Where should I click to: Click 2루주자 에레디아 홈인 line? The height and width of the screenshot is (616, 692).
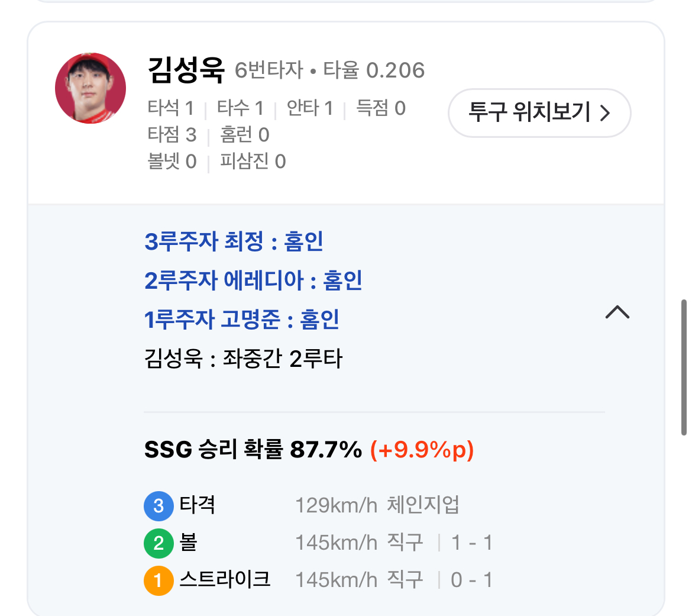tap(253, 280)
